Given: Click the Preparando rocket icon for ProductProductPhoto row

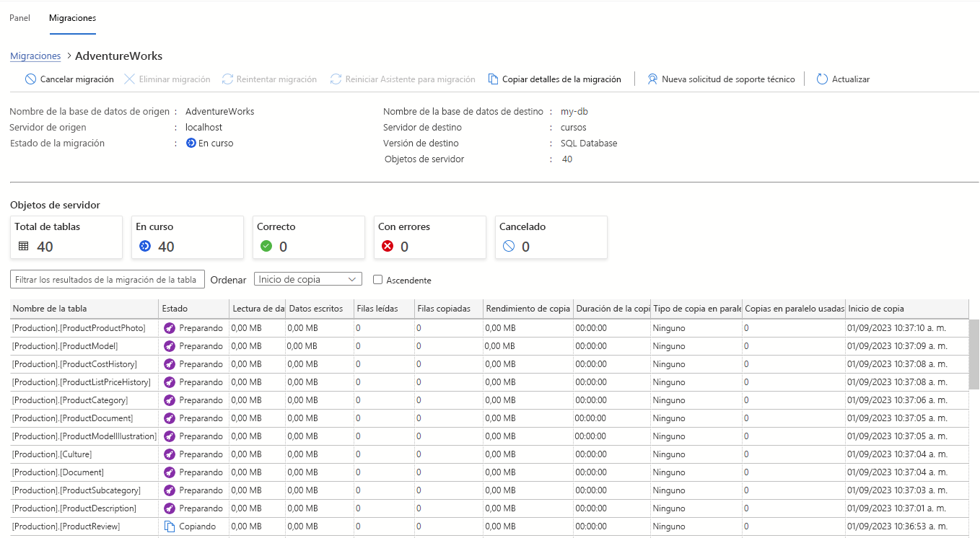Looking at the screenshot, I should (x=170, y=328).
